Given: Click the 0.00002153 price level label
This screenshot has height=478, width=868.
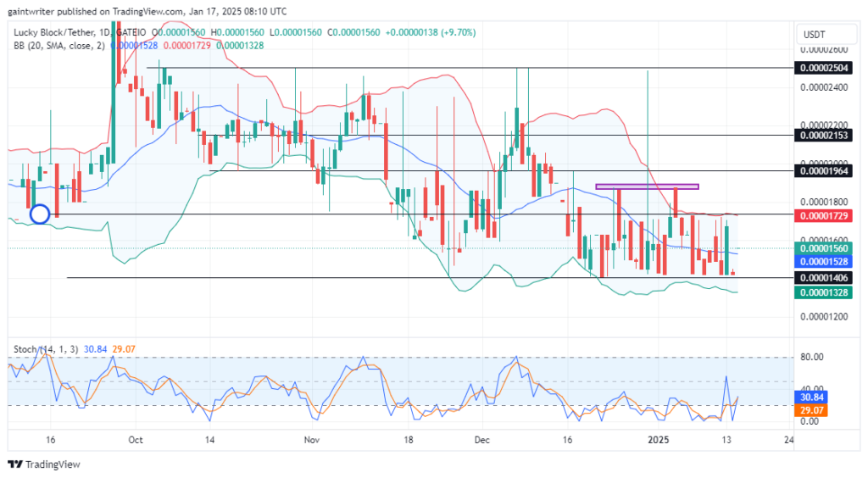Looking at the screenshot, I should point(824,135).
